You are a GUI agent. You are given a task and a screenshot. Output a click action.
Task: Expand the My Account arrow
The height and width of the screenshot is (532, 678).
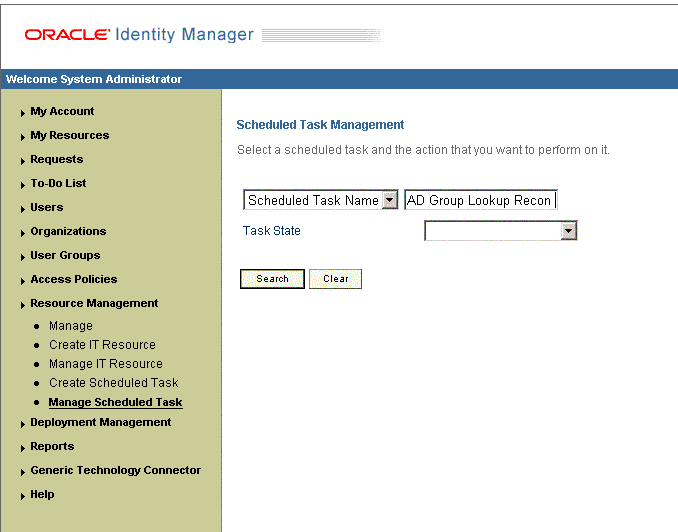pos(22,113)
